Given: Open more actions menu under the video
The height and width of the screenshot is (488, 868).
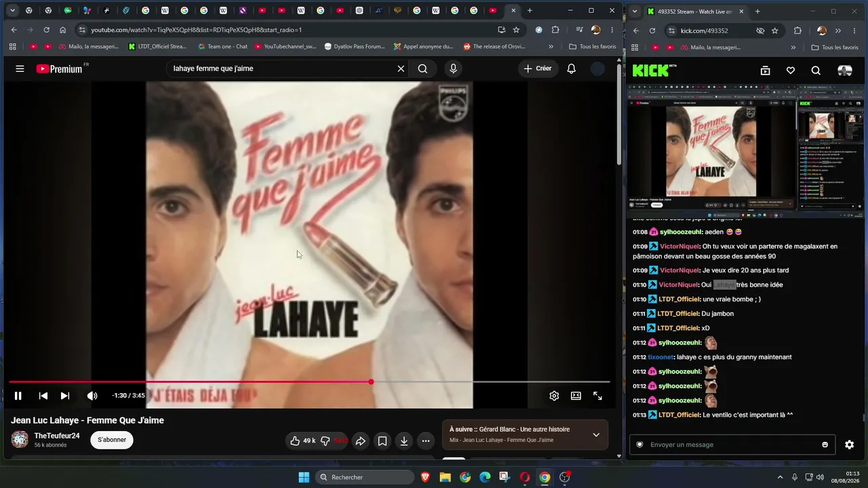Looking at the screenshot, I should (x=426, y=441).
